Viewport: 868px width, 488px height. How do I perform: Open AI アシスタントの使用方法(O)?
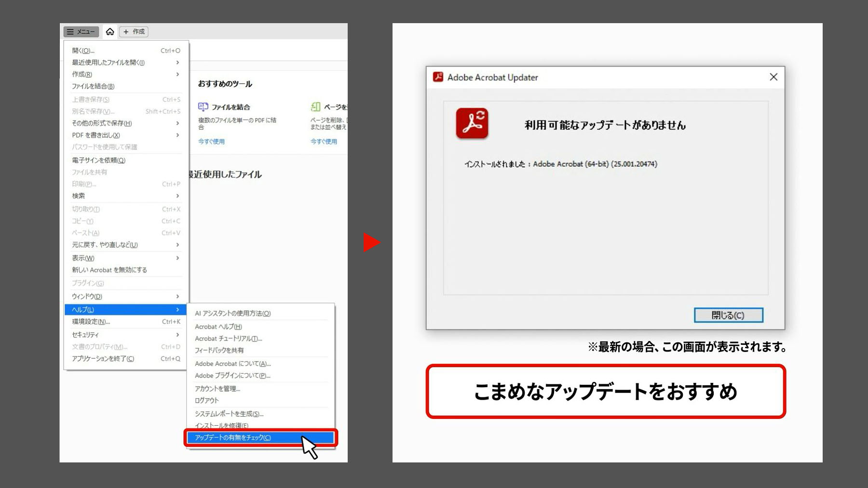click(x=260, y=313)
